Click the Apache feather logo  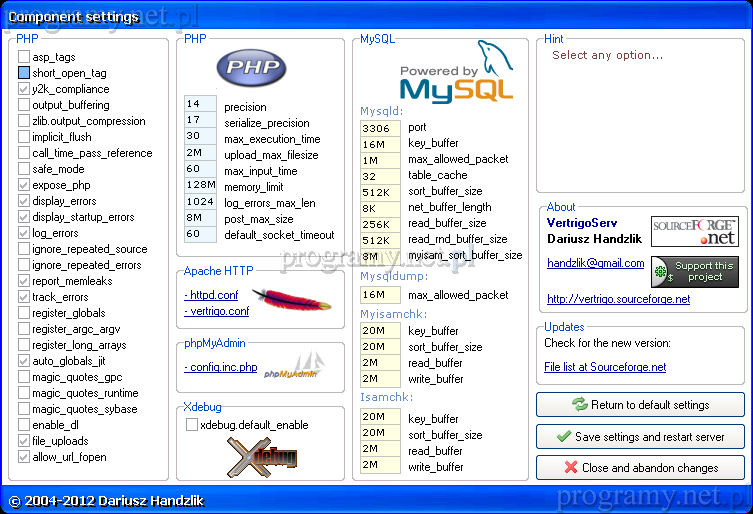[x=291, y=299]
